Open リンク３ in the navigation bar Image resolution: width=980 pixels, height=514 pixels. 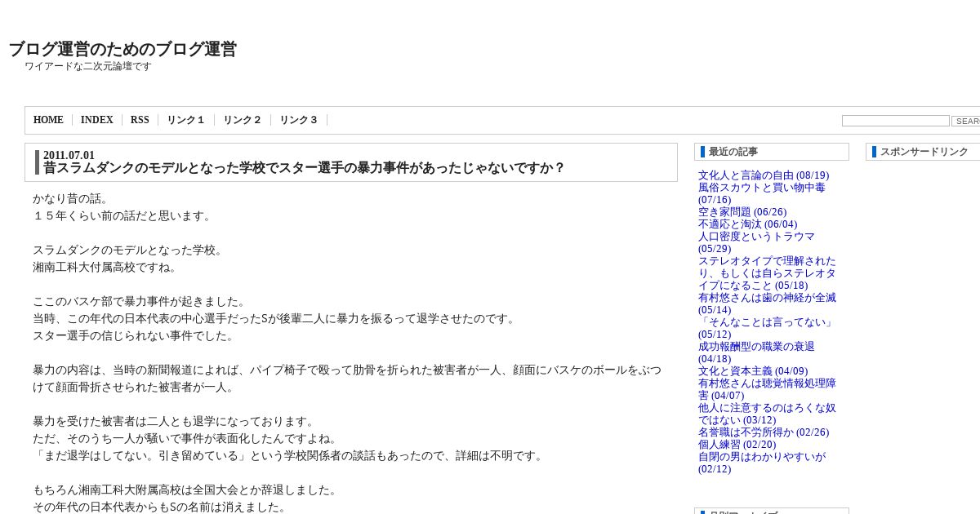coord(299,120)
